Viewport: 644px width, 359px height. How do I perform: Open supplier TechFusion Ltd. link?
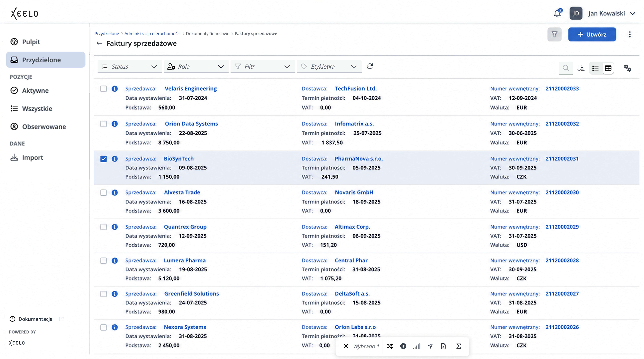[356, 89]
